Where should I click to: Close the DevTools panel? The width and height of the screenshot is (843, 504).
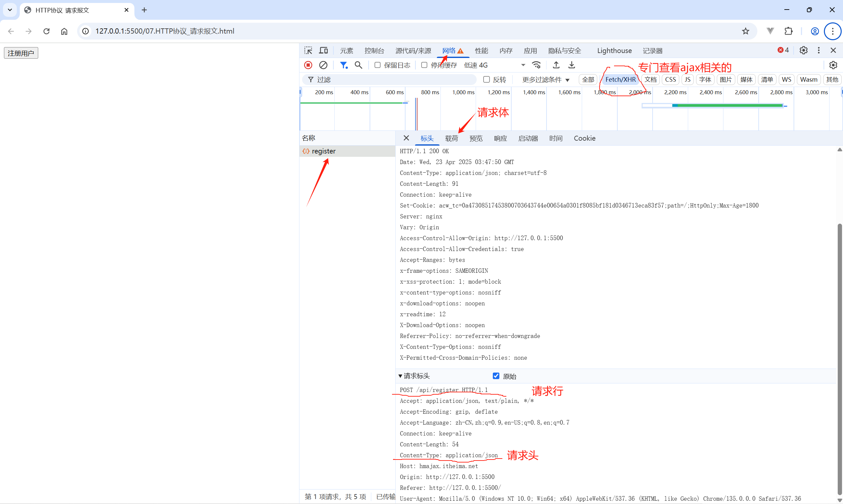833,50
